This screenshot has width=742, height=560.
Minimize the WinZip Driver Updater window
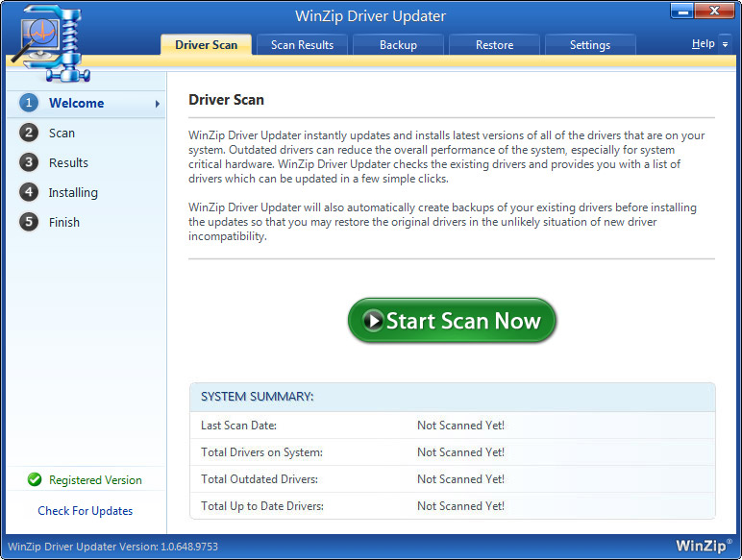click(x=682, y=12)
